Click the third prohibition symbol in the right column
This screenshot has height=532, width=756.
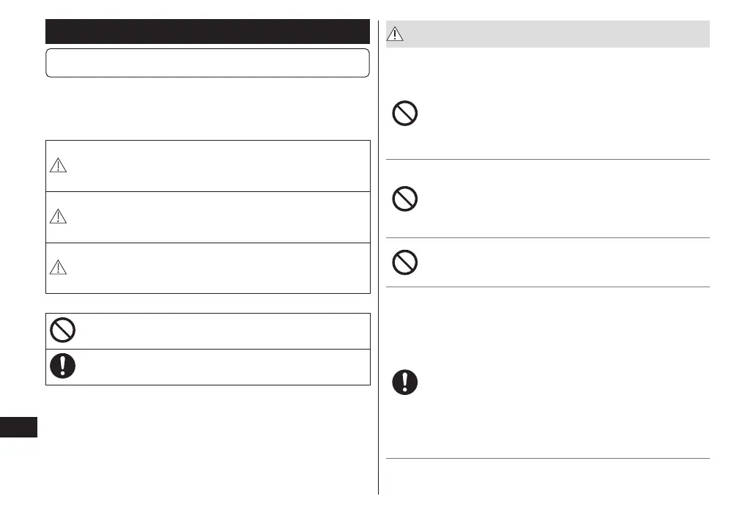coord(405,262)
